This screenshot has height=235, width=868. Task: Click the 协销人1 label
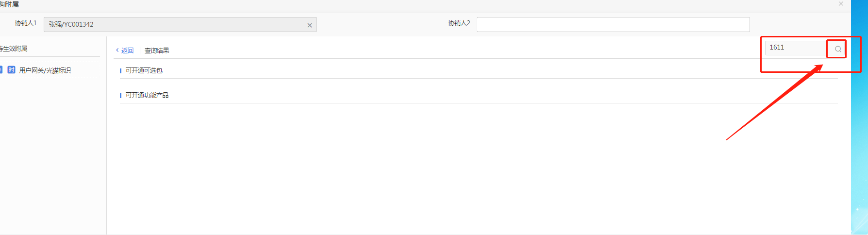pyautogui.click(x=26, y=23)
